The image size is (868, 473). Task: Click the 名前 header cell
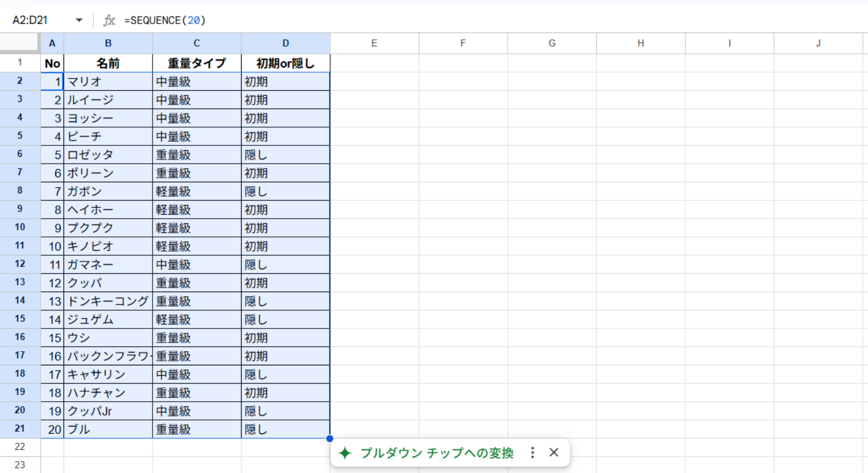coord(108,63)
